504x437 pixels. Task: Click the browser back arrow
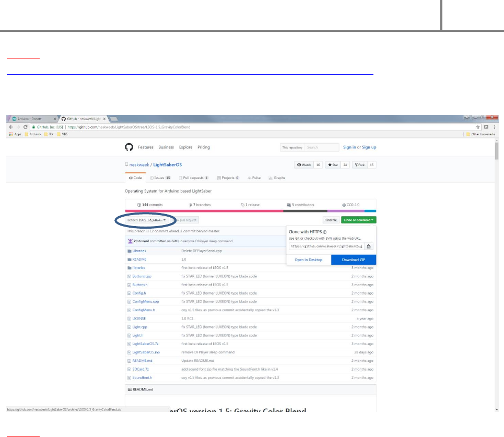point(11,127)
